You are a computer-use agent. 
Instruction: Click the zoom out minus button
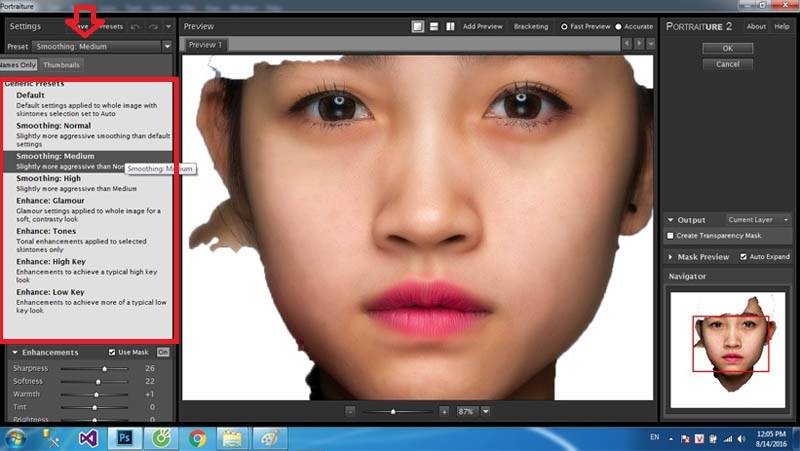point(350,411)
